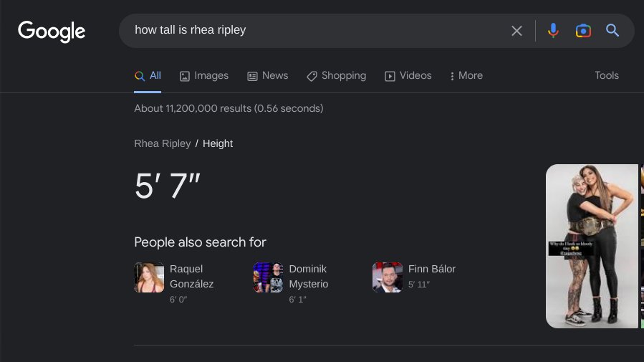This screenshot has height=362, width=644.
Task: Open Dominik Mysterio related search
Action: pos(291,284)
